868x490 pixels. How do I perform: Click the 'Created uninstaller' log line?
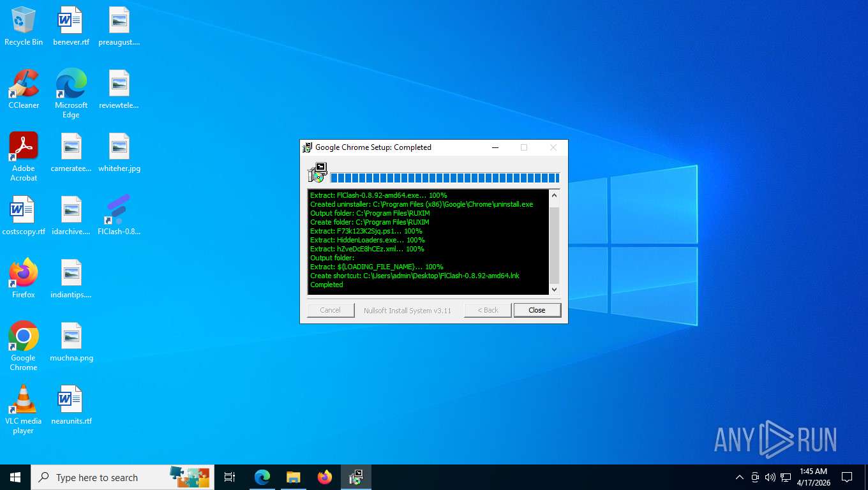pyautogui.click(x=421, y=204)
